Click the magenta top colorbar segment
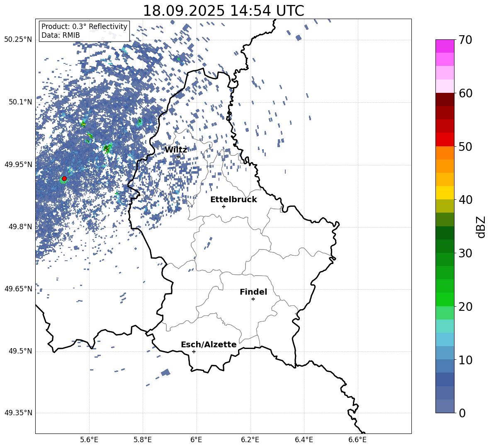Viewport: 491px width, 448px height. pos(445,46)
